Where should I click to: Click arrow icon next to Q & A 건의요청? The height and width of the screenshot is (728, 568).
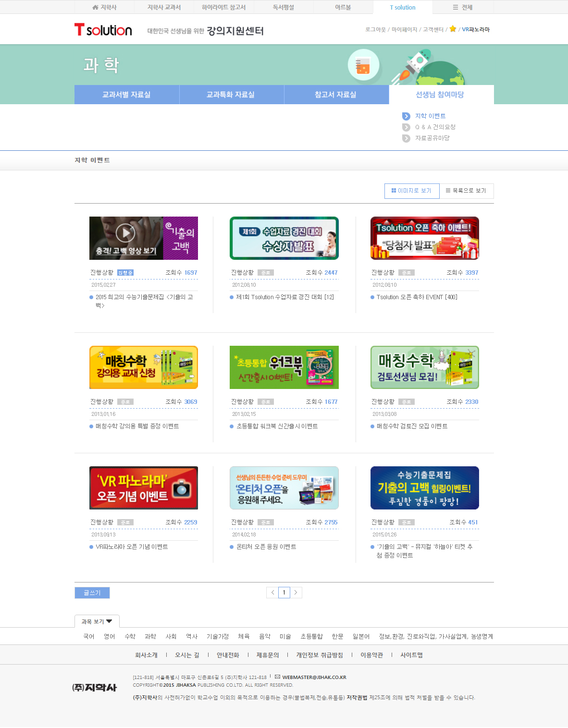pyautogui.click(x=406, y=127)
